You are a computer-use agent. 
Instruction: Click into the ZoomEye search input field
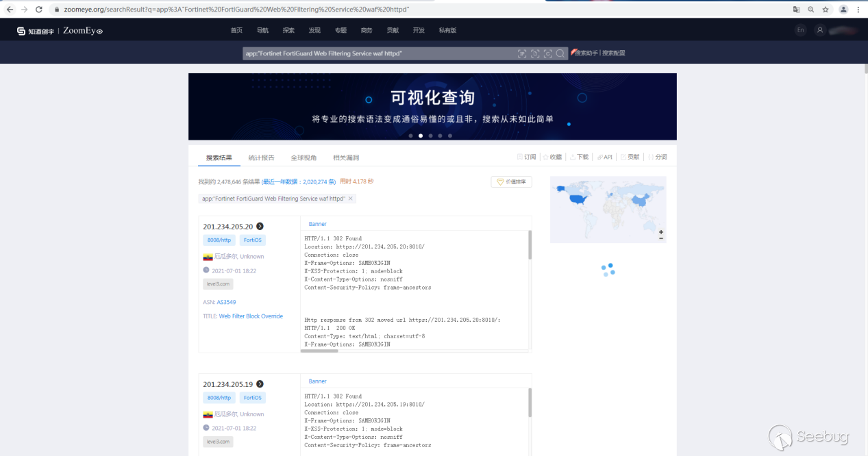pos(377,53)
